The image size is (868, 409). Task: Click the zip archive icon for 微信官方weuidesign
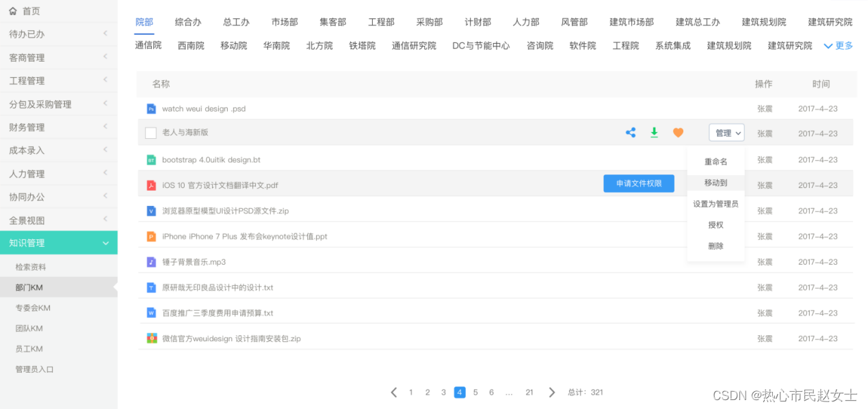pyautogui.click(x=151, y=338)
